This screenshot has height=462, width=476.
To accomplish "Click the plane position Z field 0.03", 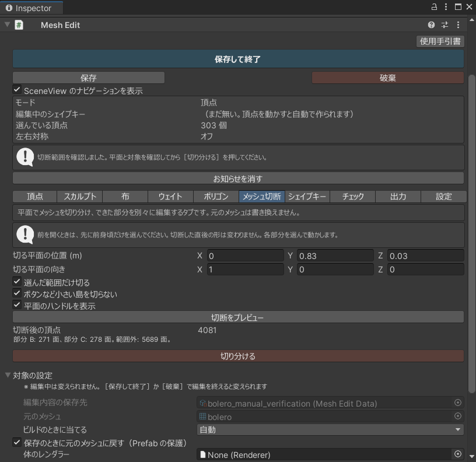I will point(426,256).
